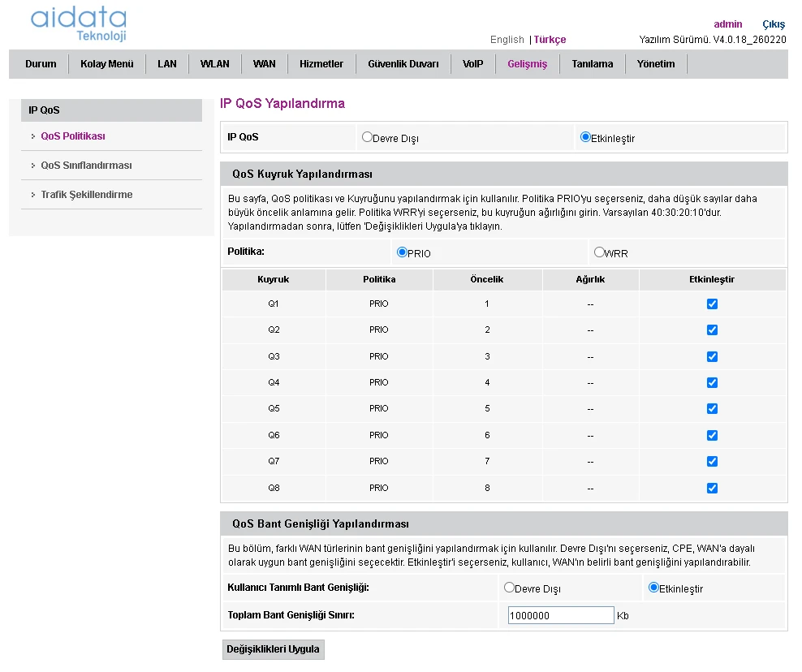The width and height of the screenshot is (802, 672).
Task: Go to the VoIP menu
Action: click(x=472, y=64)
